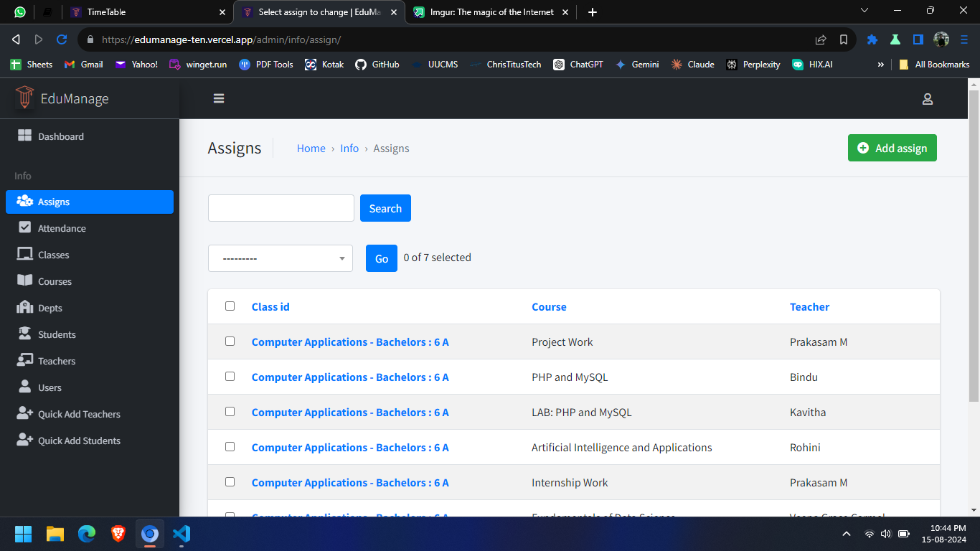Bookmark this page with the bookmark icon
This screenshot has height=551, width=980.
[844, 39]
